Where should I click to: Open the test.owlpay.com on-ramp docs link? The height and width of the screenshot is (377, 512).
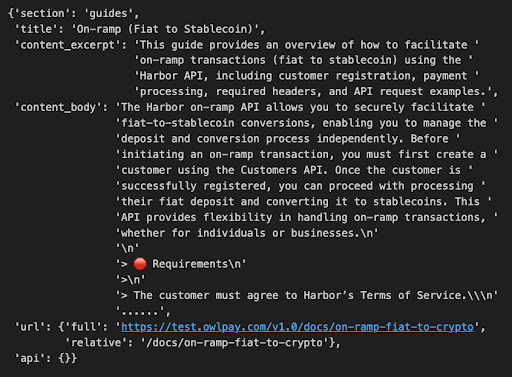(297, 327)
